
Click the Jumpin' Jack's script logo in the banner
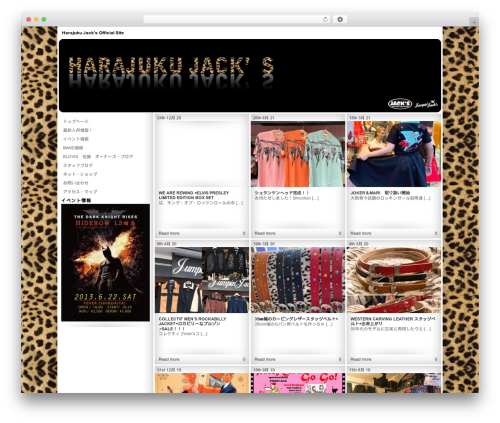click(426, 104)
